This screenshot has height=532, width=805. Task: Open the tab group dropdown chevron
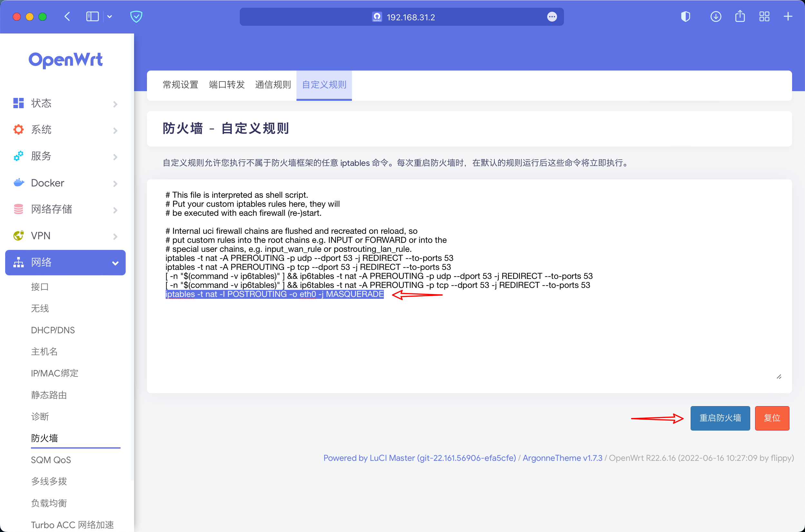coord(110,17)
